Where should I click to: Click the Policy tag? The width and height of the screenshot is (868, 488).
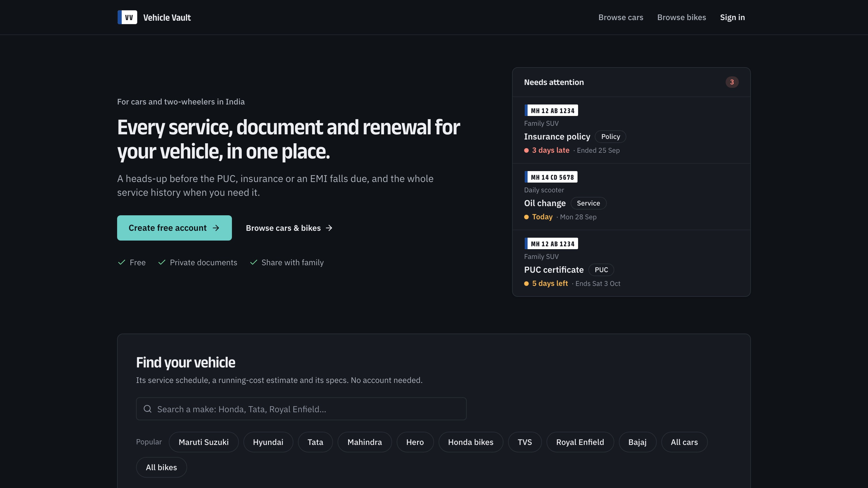pyautogui.click(x=611, y=136)
